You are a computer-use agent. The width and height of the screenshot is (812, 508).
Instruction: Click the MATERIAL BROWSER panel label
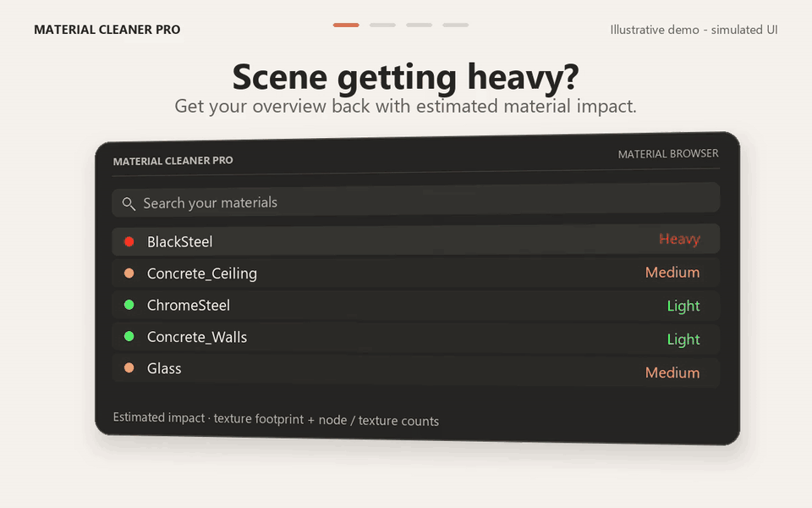pyautogui.click(x=668, y=154)
